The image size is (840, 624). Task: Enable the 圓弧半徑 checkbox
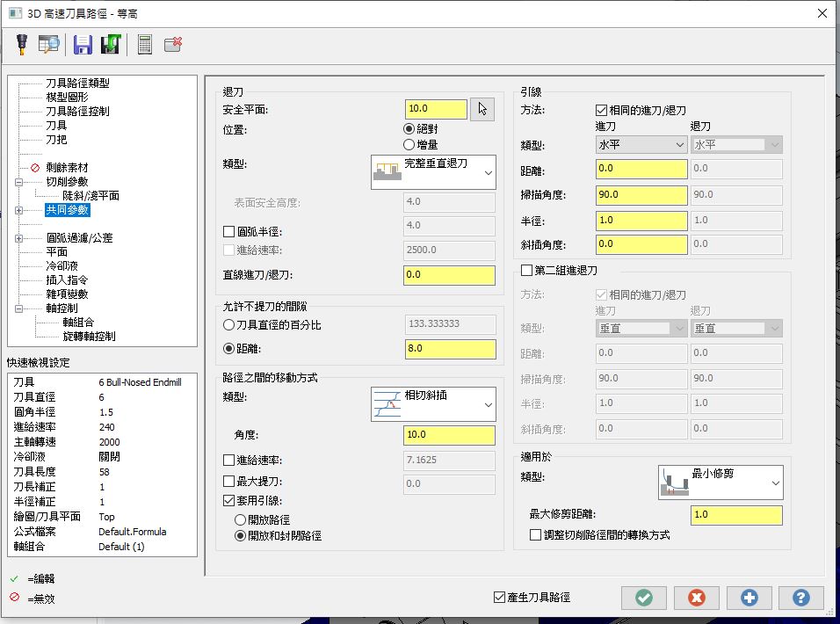(x=229, y=232)
